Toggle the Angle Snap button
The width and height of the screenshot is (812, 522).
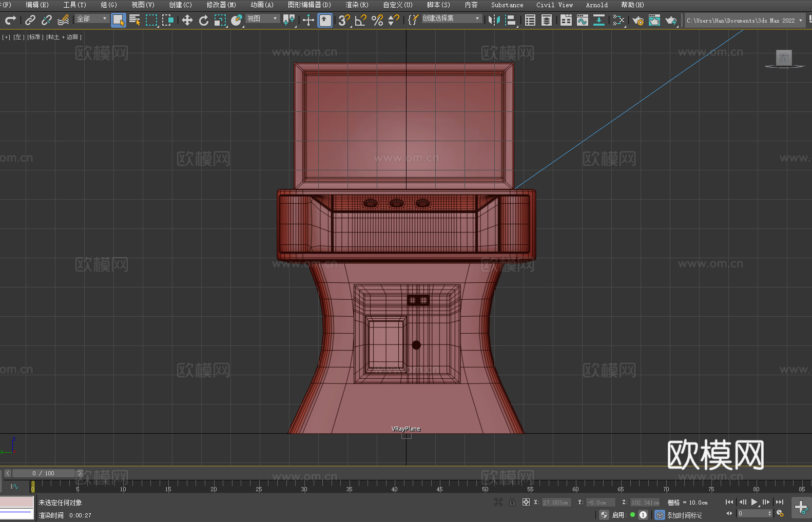[360, 20]
